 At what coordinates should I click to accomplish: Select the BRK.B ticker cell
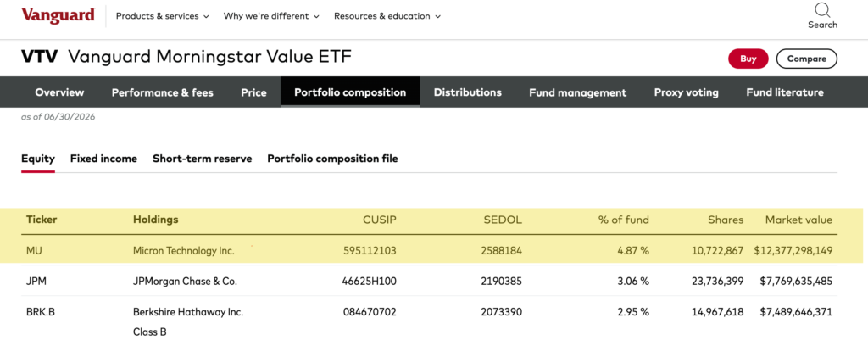click(41, 312)
